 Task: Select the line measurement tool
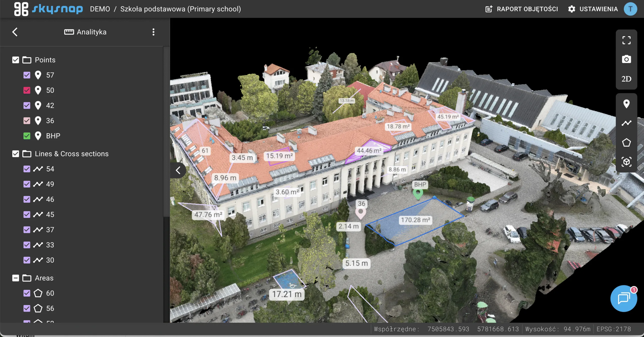pyautogui.click(x=626, y=123)
